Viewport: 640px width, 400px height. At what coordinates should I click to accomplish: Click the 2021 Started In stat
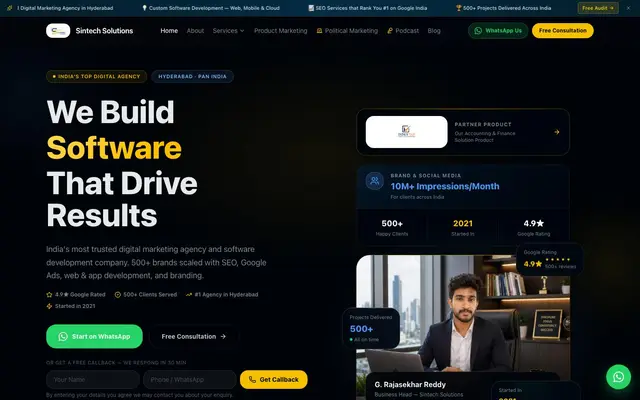pos(463,228)
